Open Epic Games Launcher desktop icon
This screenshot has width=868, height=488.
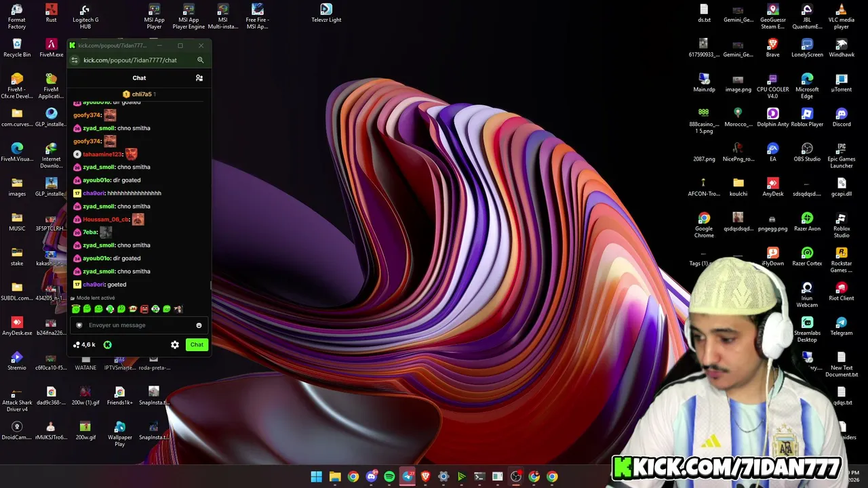[x=842, y=155]
